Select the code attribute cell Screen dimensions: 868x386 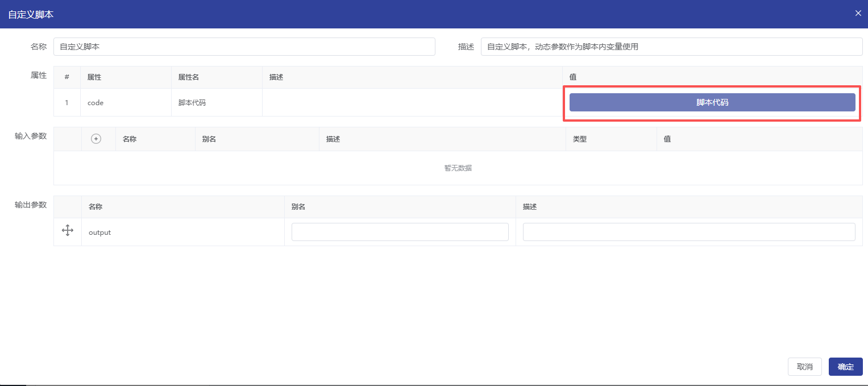click(x=95, y=103)
